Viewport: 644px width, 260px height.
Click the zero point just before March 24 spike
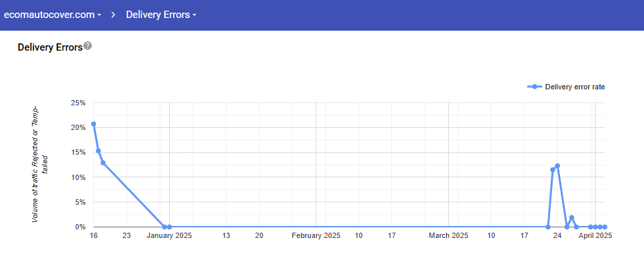pos(548,227)
